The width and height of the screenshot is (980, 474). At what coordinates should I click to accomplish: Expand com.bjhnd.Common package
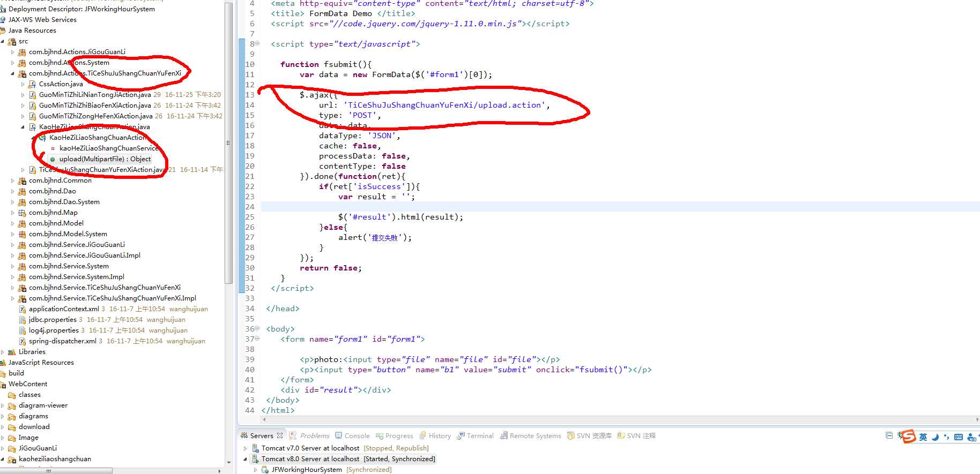pos(13,180)
